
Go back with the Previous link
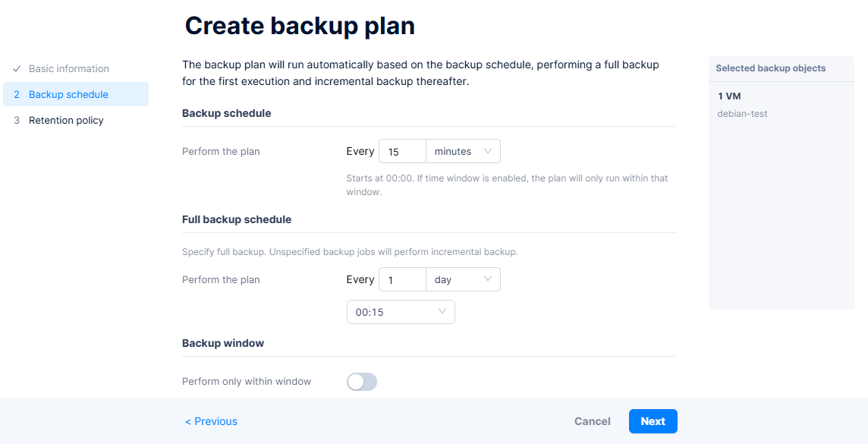pyautogui.click(x=212, y=421)
